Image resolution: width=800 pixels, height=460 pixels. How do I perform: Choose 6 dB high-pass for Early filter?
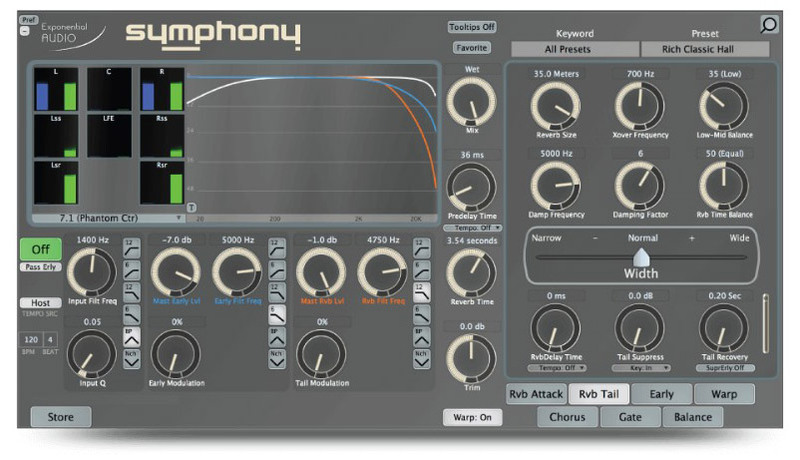277,270
